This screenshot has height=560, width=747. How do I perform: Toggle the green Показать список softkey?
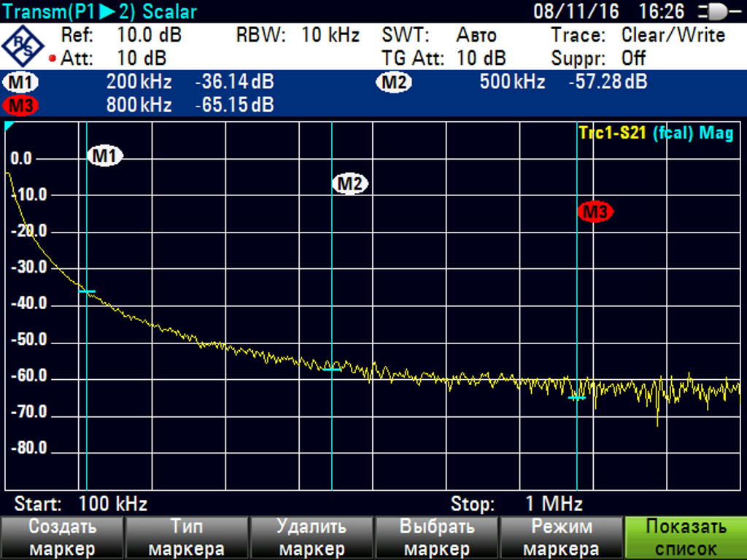pos(686,538)
